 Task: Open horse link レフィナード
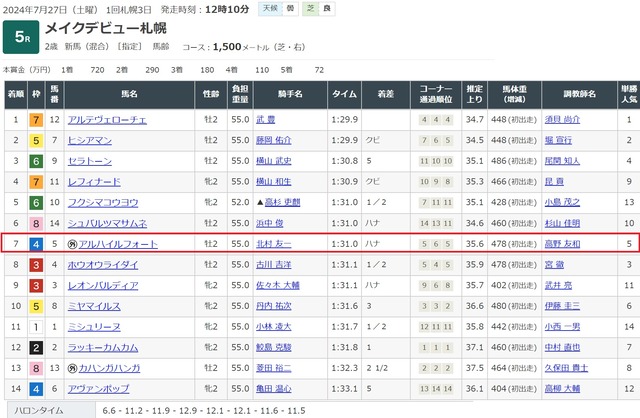tap(94, 182)
